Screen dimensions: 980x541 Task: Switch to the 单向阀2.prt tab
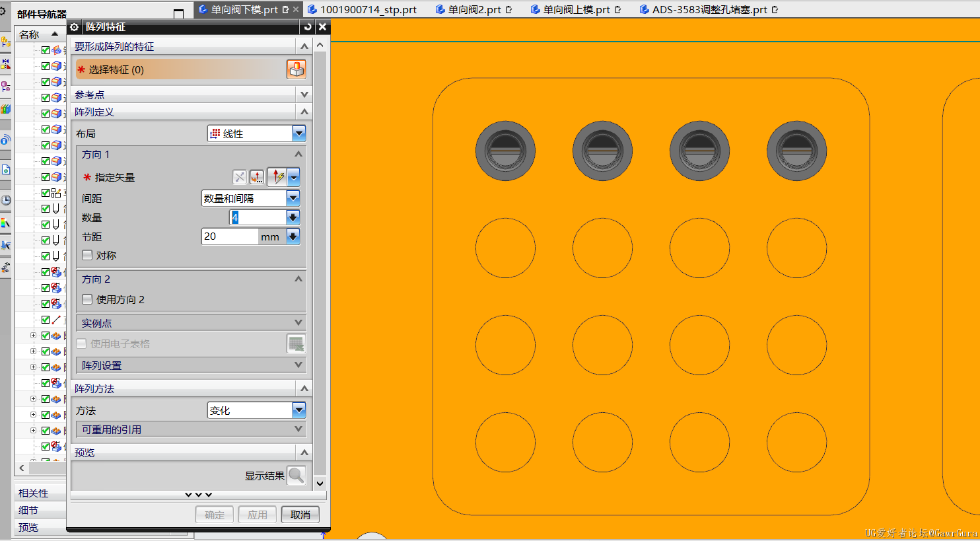474,10
